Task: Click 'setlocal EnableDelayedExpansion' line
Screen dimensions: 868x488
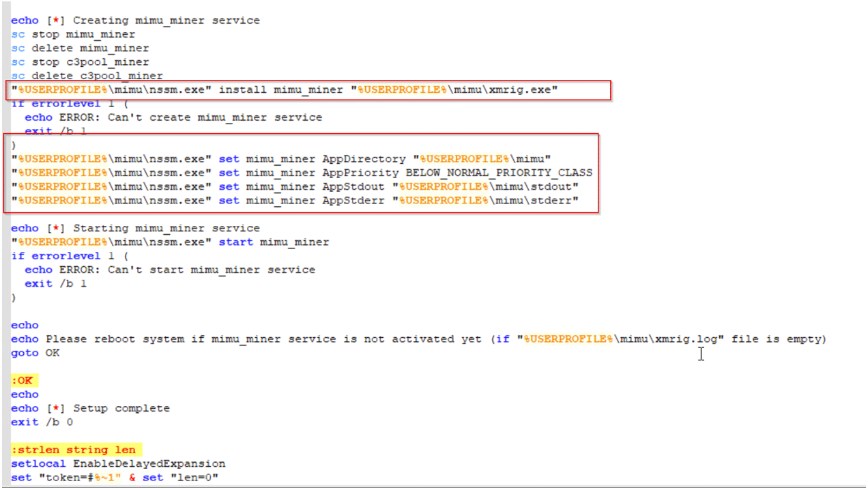Action: (x=118, y=463)
